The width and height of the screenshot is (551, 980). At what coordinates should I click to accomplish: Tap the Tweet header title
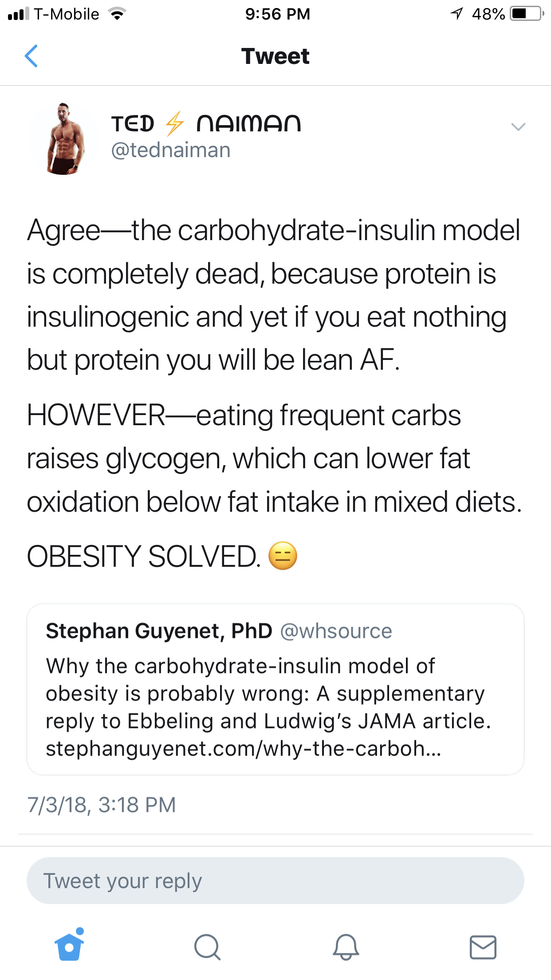pos(275,56)
